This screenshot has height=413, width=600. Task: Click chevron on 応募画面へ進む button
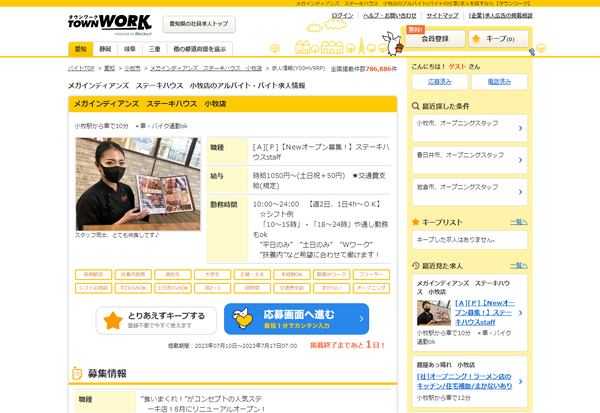tap(361, 318)
